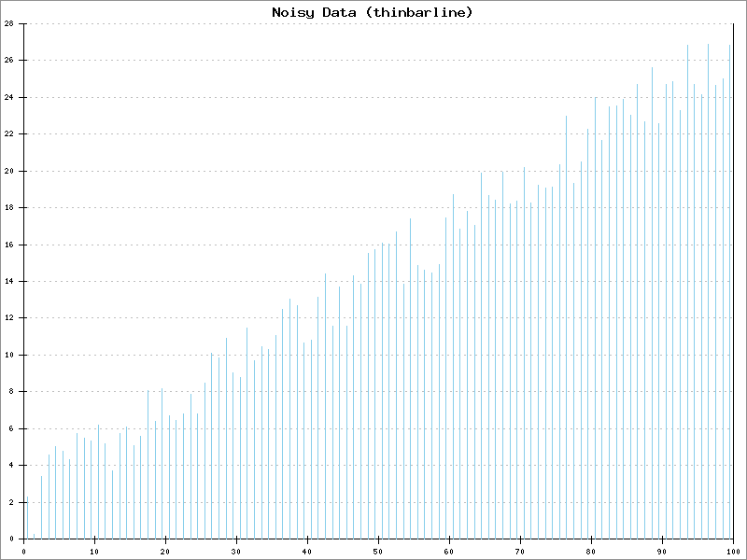Click the y-axis label 14
747x560 pixels.
[8, 281]
